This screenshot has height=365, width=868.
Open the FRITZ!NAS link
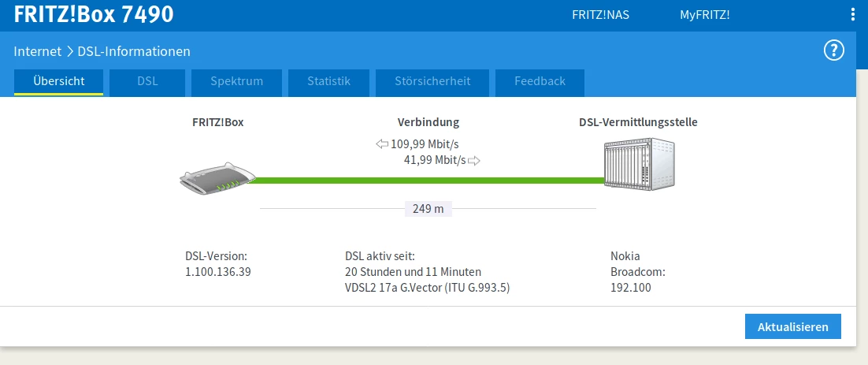(x=600, y=15)
